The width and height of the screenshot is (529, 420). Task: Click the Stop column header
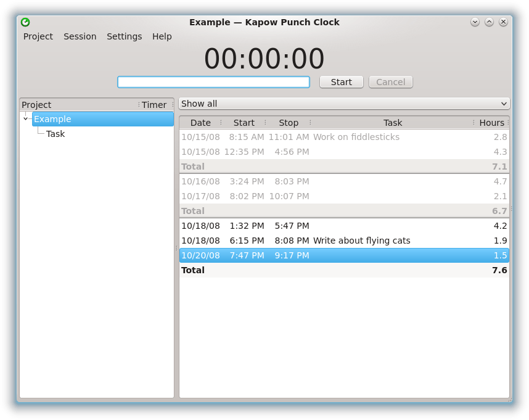click(x=289, y=123)
